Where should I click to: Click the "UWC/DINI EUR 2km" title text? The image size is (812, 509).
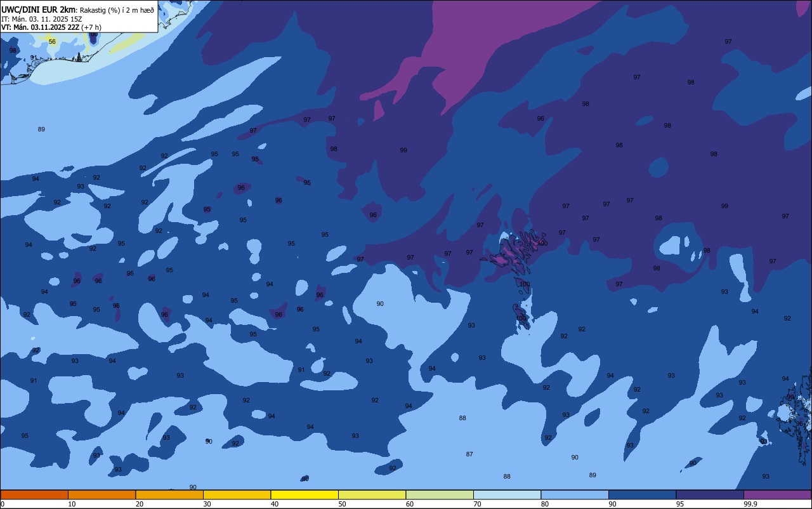point(39,9)
